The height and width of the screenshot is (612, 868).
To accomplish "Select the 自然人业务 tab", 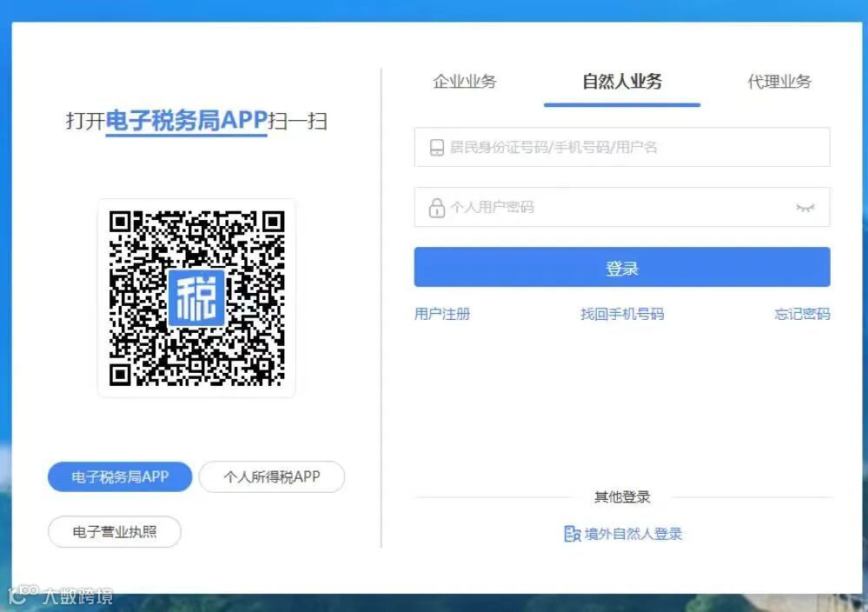I will 622,81.
